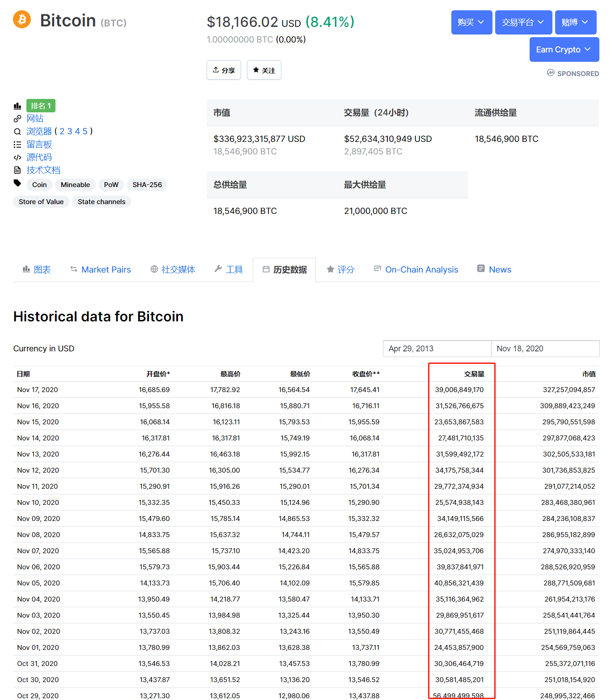The width and height of the screenshot is (611, 700).
Task: Click the Nov 18, 2020 end date field
Action: 545,349
